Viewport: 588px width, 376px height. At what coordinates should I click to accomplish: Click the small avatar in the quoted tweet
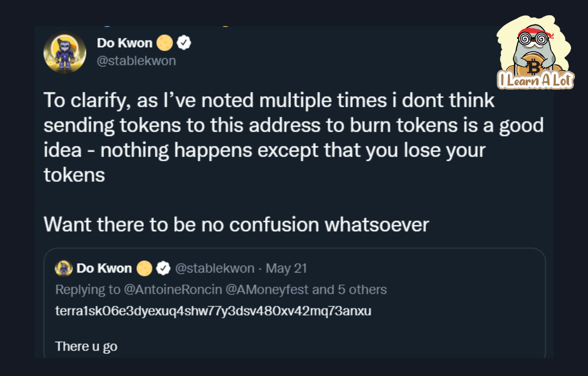[x=64, y=268]
